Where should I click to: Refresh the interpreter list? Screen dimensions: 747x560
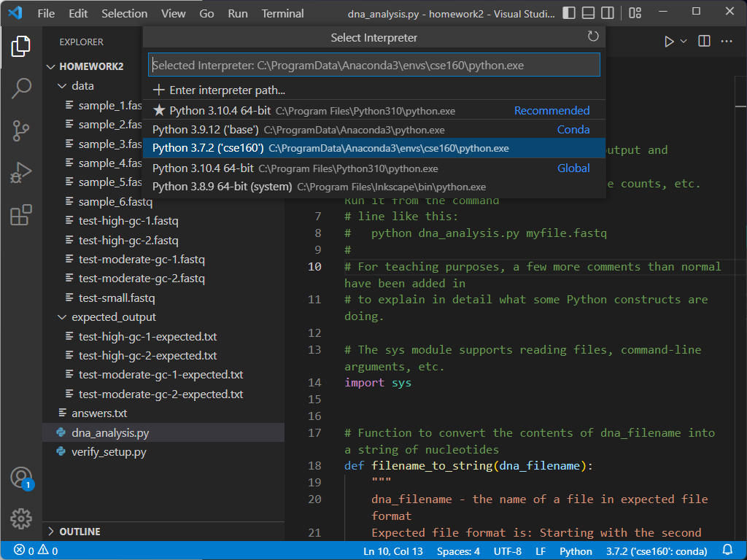point(593,37)
